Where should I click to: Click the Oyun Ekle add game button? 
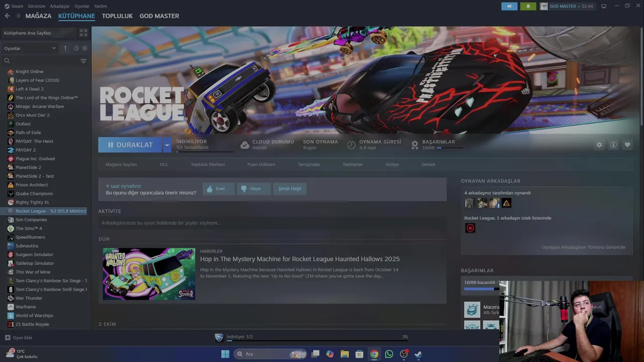(19, 338)
